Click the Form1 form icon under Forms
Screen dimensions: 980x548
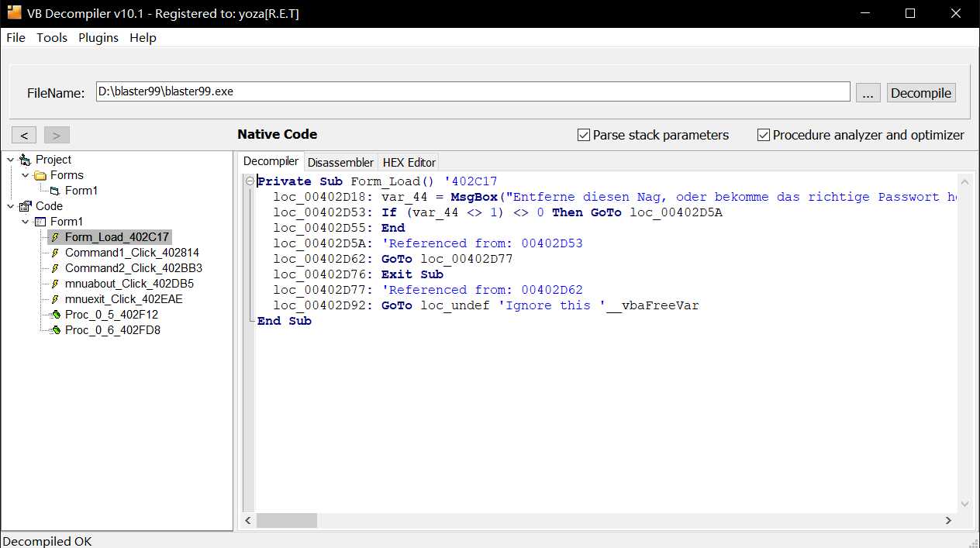(x=55, y=191)
